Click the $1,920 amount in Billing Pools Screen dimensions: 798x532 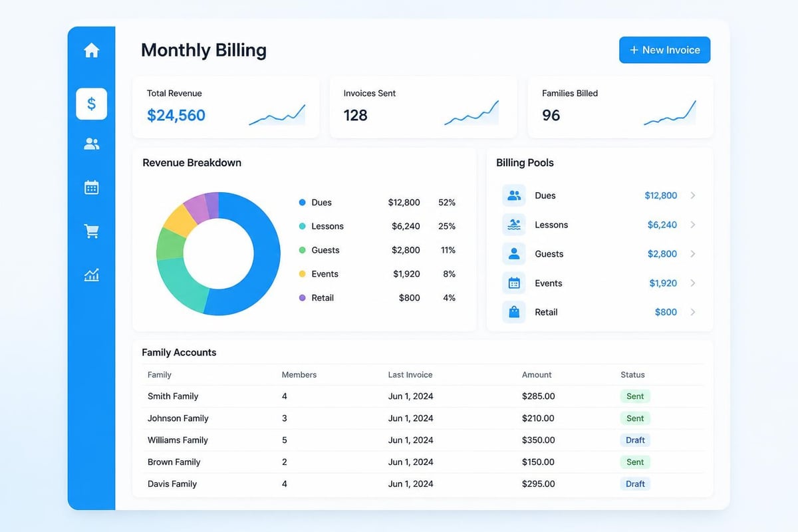[663, 283]
